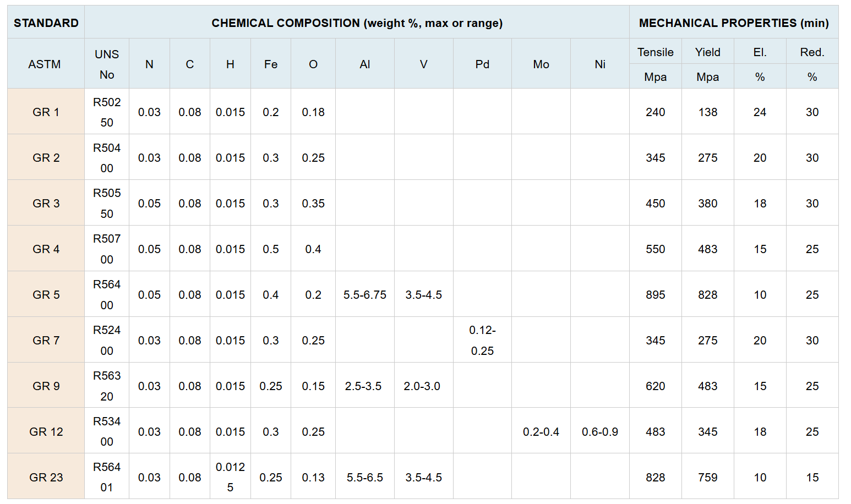Click the GR 5 grade cell

click(46, 294)
